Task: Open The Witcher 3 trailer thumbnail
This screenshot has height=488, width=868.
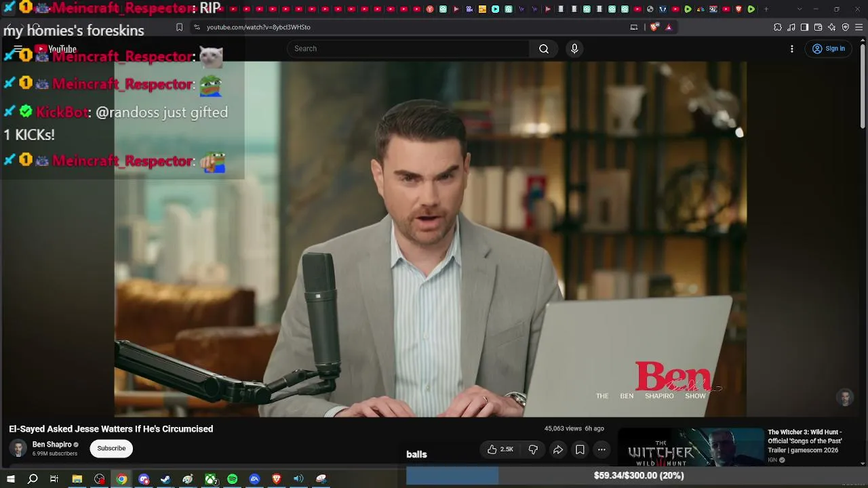Action: (691, 447)
